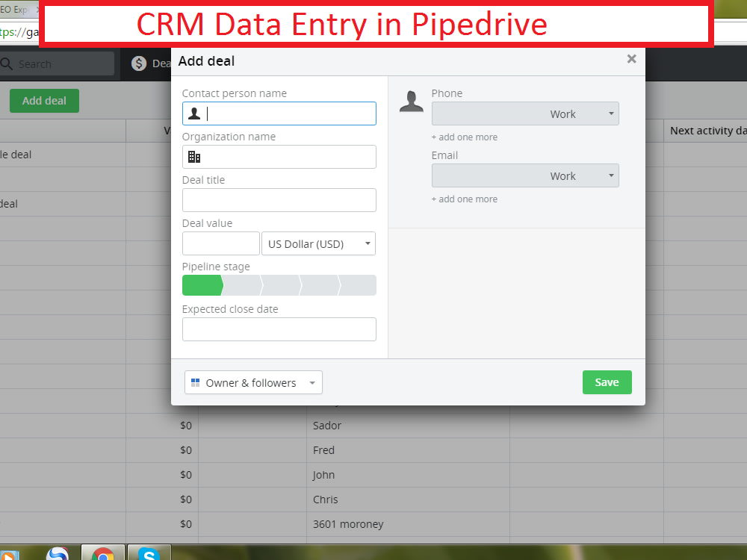Click the Phone number input field
The width and height of the screenshot is (747, 560).
pyautogui.click(x=487, y=113)
